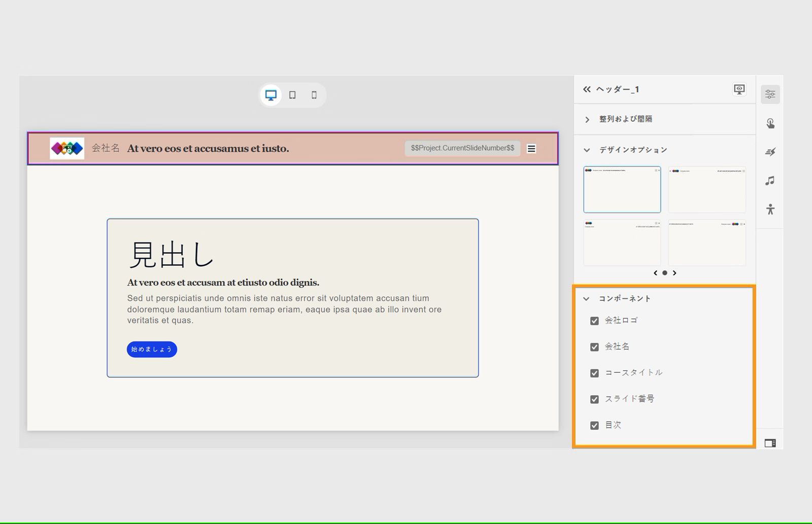
Task: Click the 'Sed ut perspiciatis' body paragraph
Action: (x=284, y=309)
